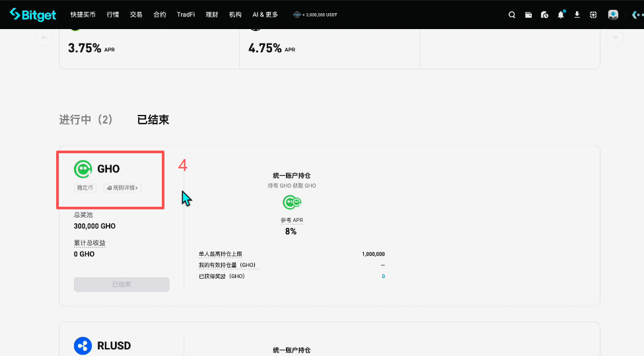Open the order history clock icon
The image size is (644, 356).
(545, 15)
